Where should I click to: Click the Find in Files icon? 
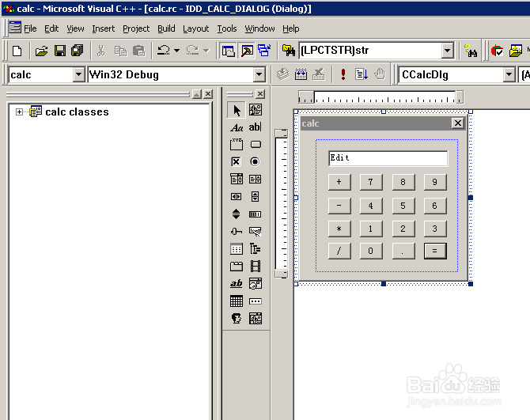point(288,51)
